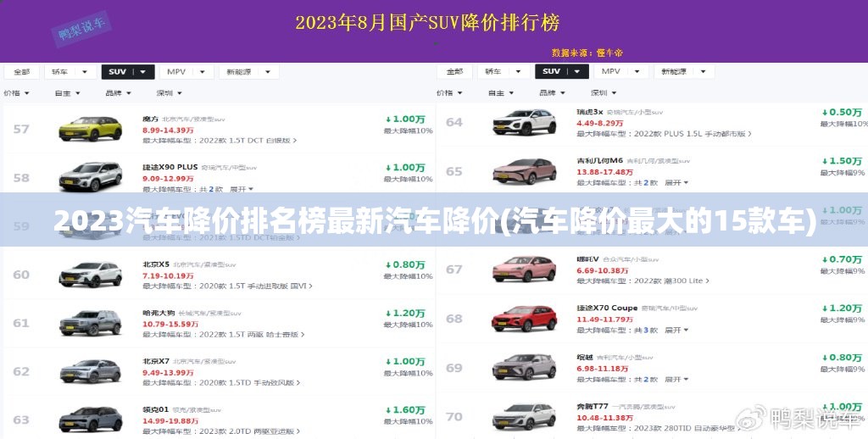868x439 pixels.
Task: Open 2023款 2.0TD 两驱亚进版 trim link
Action: [x=250, y=431]
